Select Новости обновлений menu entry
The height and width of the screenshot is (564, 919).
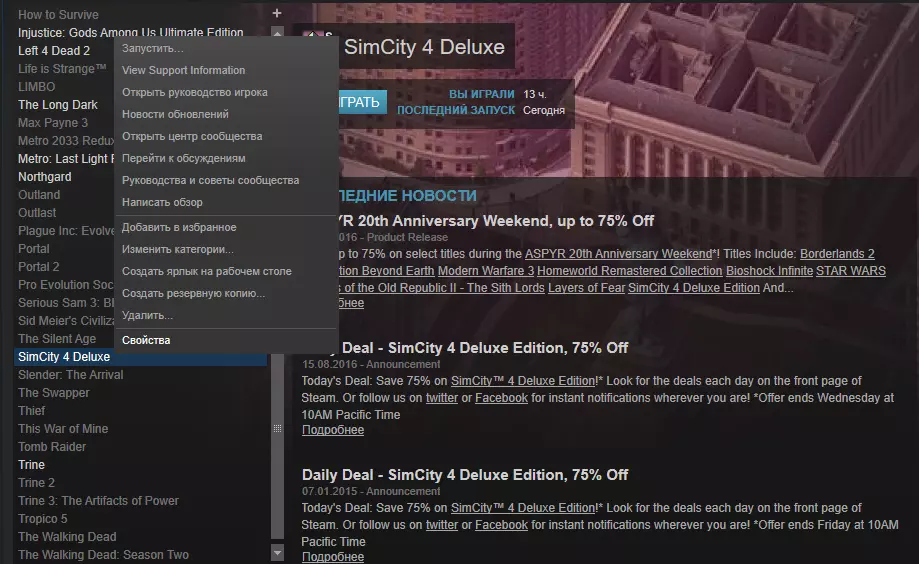pyautogui.click(x=175, y=114)
